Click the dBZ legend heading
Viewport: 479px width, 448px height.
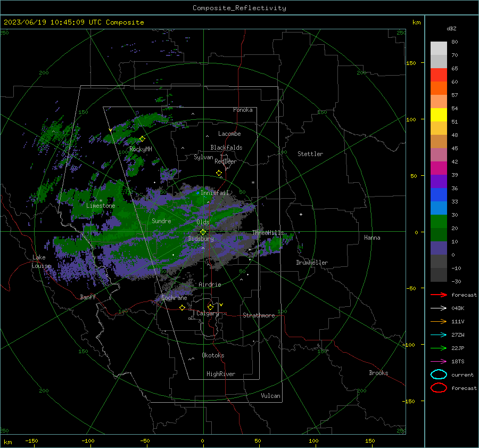[x=451, y=29]
